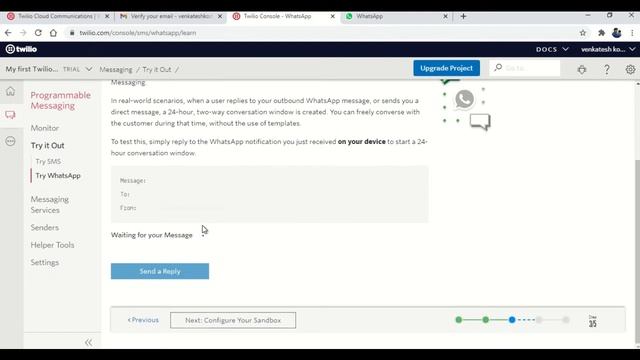
Task: Click the blue current progress step dot
Action: 512,320
